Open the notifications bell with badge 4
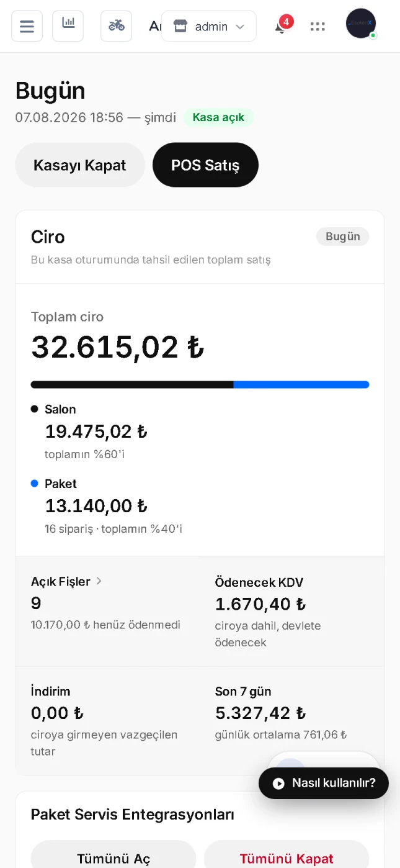The image size is (400, 868). pyautogui.click(x=282, y=26)
